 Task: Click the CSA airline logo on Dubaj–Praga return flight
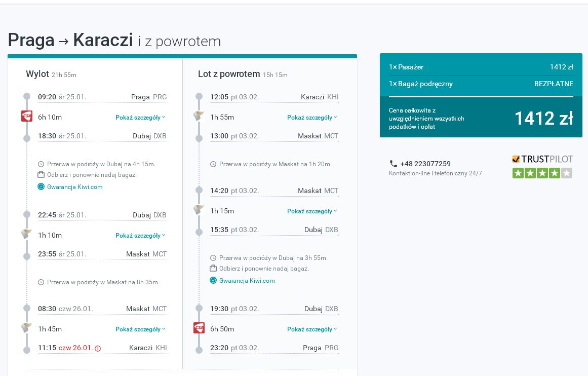(x=199, y=328)
